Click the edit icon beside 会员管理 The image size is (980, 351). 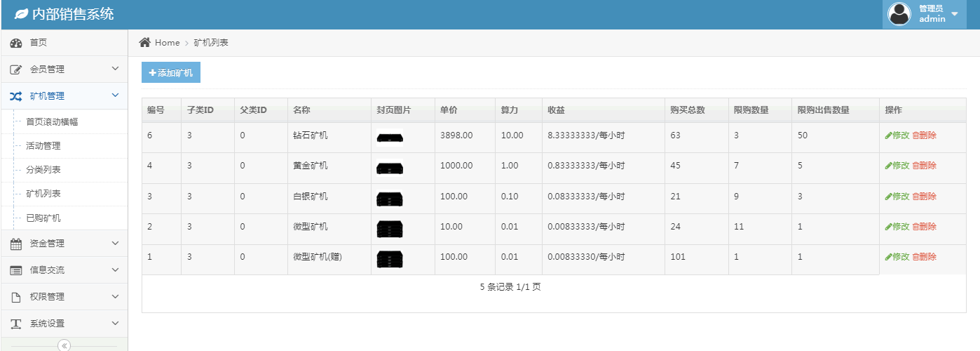pos(16,70)
